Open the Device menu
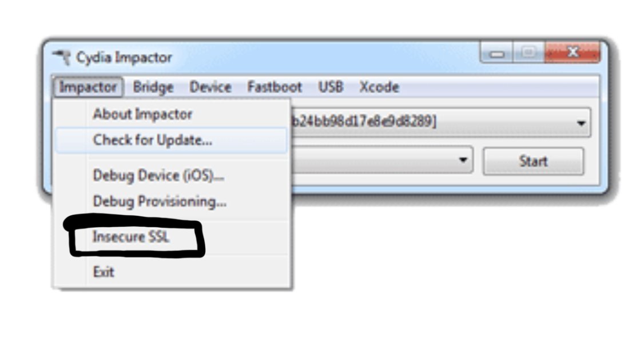The width and height of the screenshot is (644, 343). [x=210, y=87]
